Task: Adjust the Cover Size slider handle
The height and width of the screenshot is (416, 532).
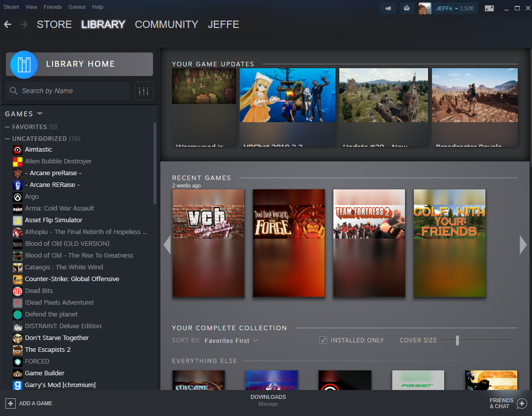Action: click(457, 340)
